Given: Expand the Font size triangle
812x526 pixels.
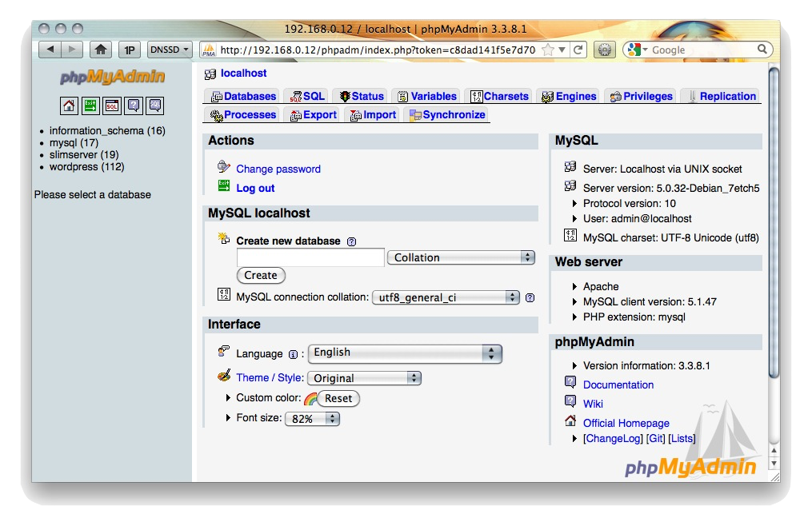Looking at the screenshot, I should [228, 417].
